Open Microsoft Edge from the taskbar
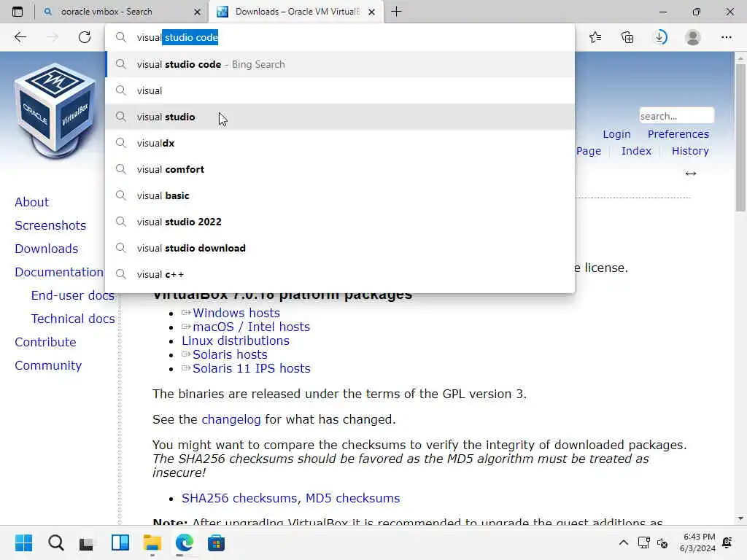The height and width of the screenshot is (560, 747). 184,542
